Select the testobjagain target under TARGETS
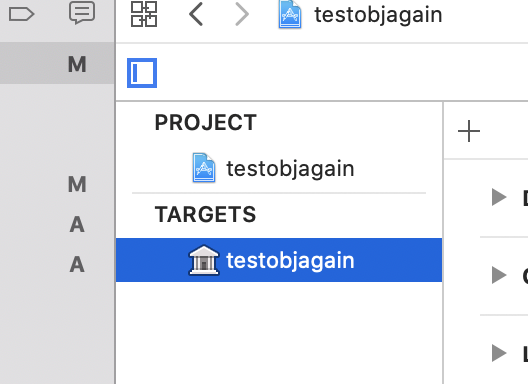 click(279, 260)
